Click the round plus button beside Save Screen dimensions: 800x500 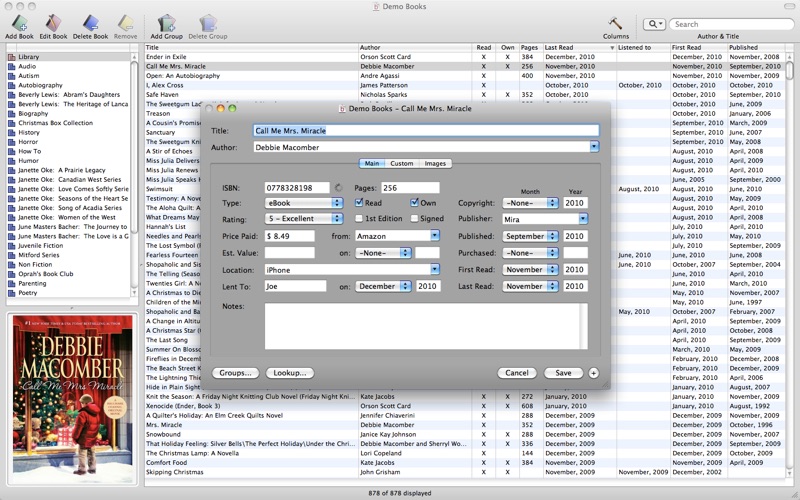click(594, 373)
